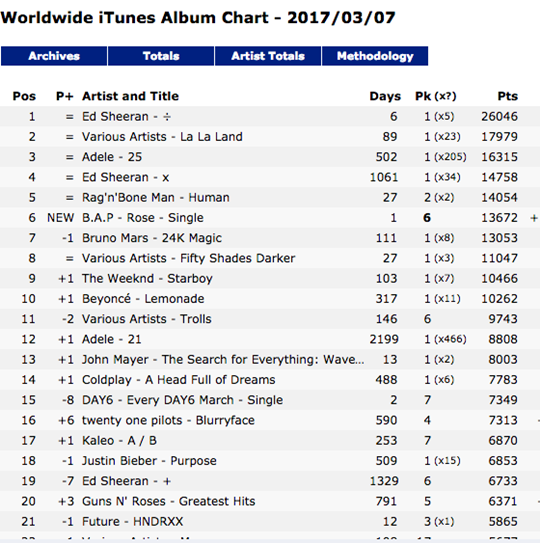Screen dimensions: 540x543
Task: Open the Totals tab
Action: click(x=161, y=56)
